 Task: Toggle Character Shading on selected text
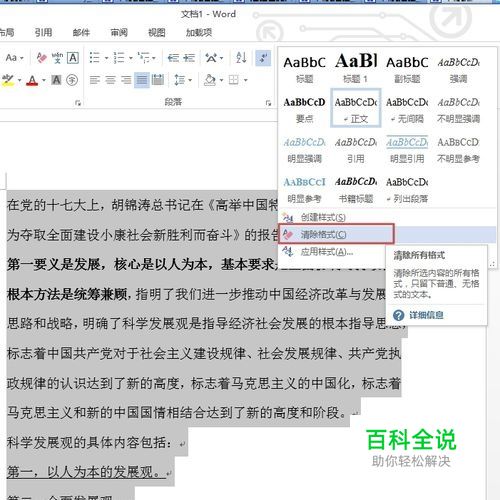56,80
